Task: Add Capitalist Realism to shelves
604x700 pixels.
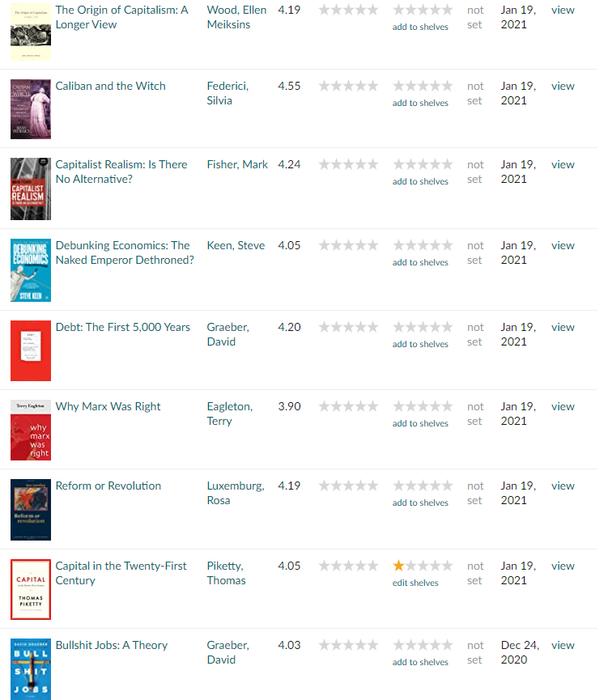Action: [420, 181]
